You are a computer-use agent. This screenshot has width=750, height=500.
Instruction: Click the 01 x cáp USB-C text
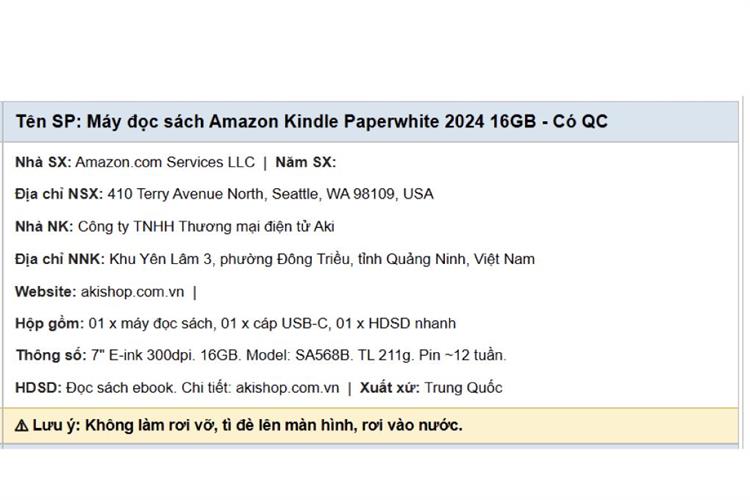[x=274, y=323]
